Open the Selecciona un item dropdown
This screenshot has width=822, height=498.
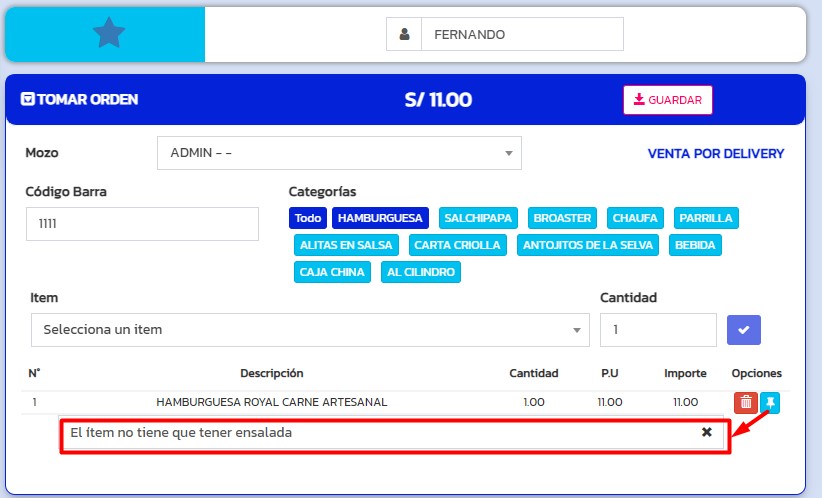pyautogui.click(x=310, y=330)
